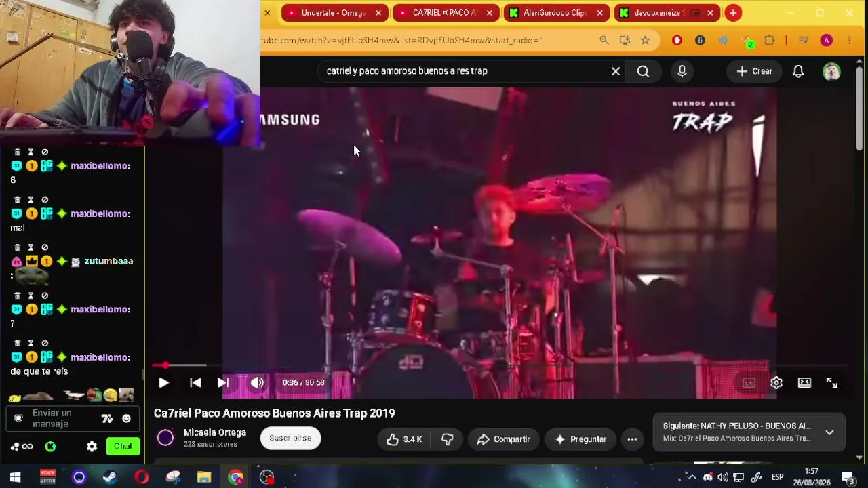Click the Crear button
The image size is (868, 488).
pyautogui.click(x=755, y=71)
